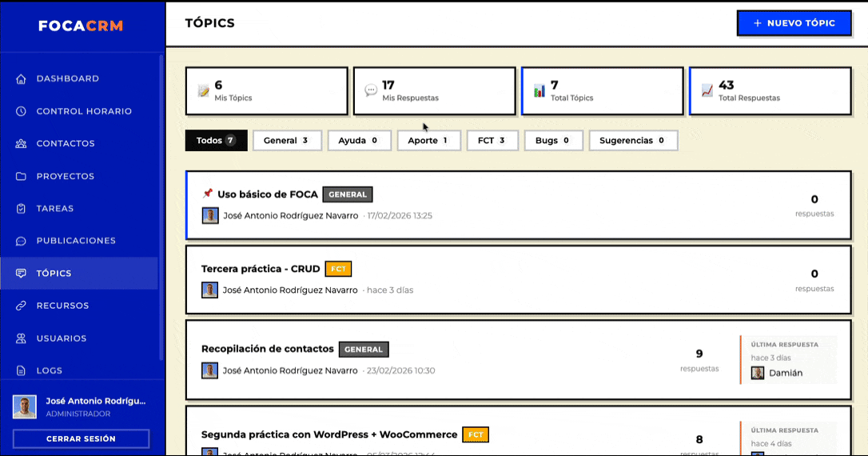
Task: Click the Dashboard home icon in sidebar
Action: click(x=21, y=79)
